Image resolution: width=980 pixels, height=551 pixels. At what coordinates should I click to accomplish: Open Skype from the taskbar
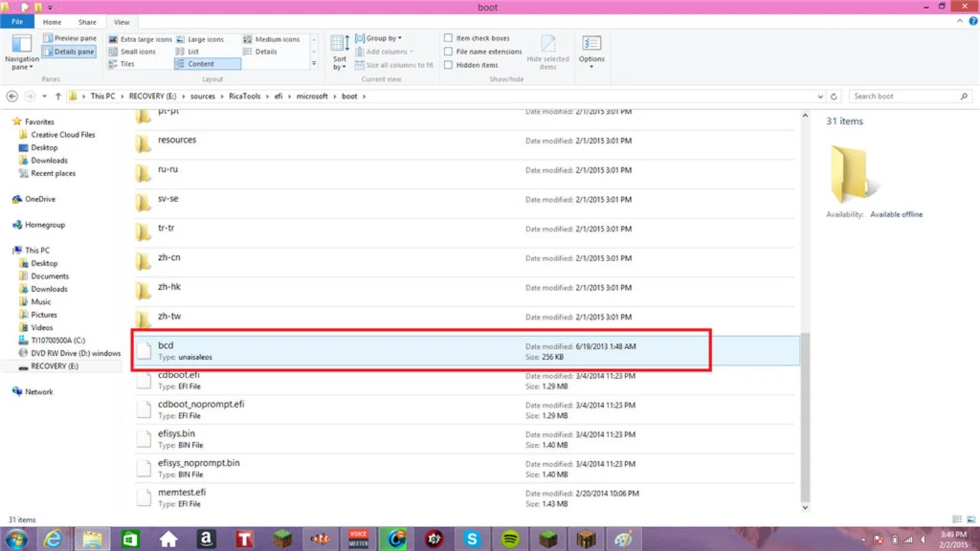click(472, 539)
